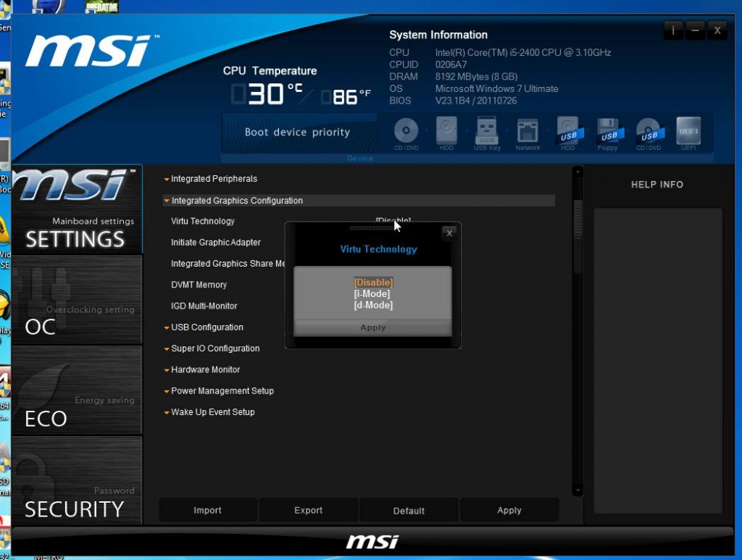Click the Boot device priority label

point(297,133)
